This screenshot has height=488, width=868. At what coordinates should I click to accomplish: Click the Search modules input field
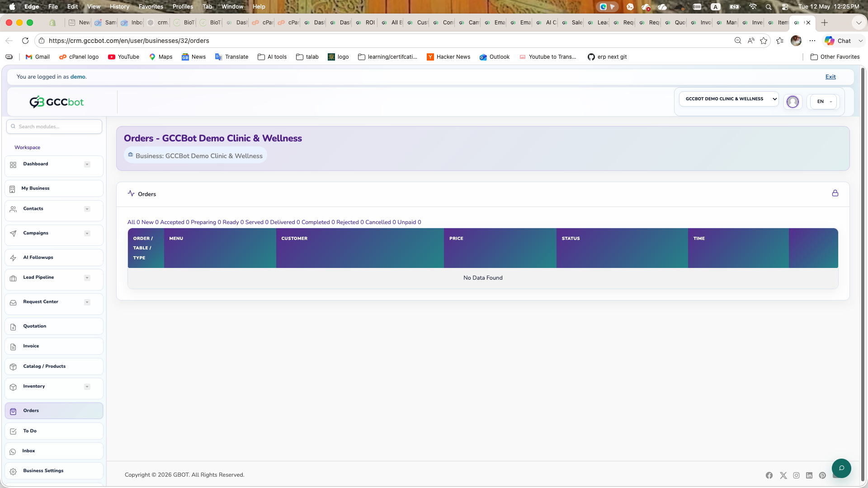coord(54,127)
